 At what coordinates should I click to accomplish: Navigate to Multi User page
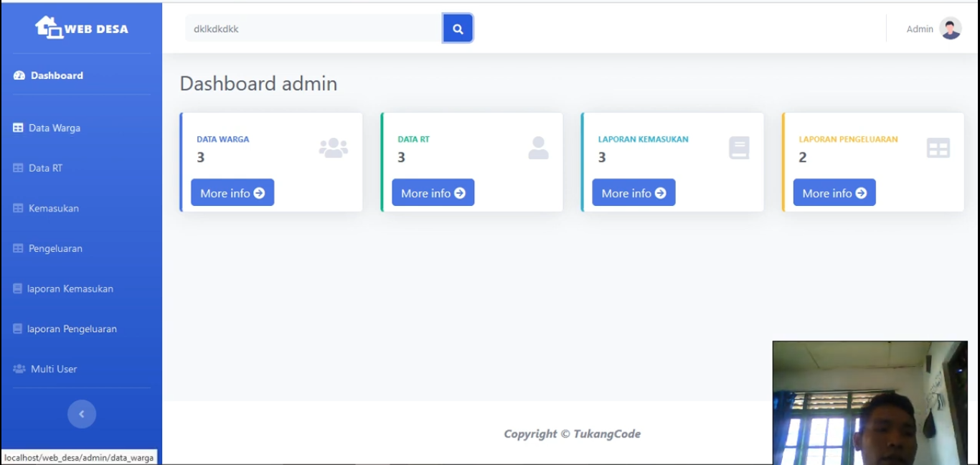click(x=53, y=369)
